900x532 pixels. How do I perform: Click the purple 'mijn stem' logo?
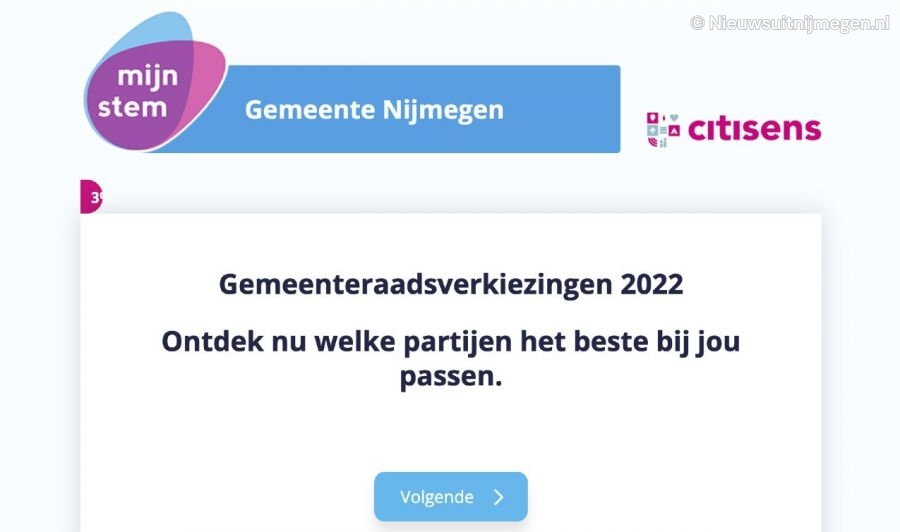(x=156, y=81)
